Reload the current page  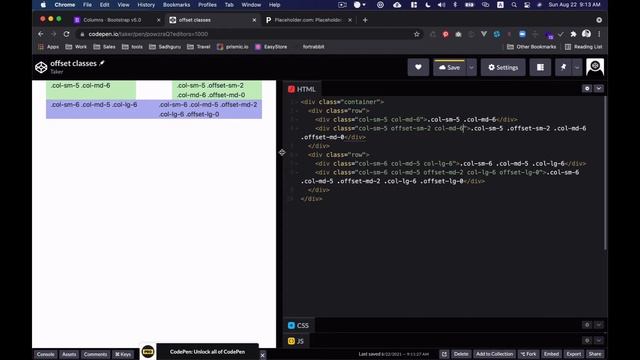pyautogui.click(x=67, y=34)
